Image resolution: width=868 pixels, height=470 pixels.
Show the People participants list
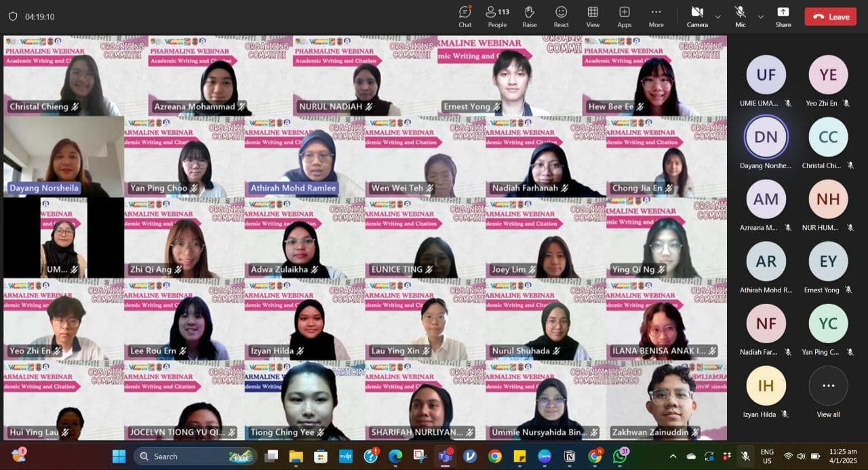point(497,16)
